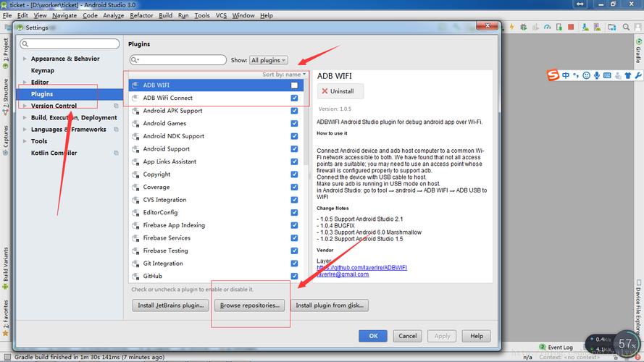This screenshot has height=362, width=644.
Task: Disable the ADB WiFi Connect checkbox
Action: (295, 98)
